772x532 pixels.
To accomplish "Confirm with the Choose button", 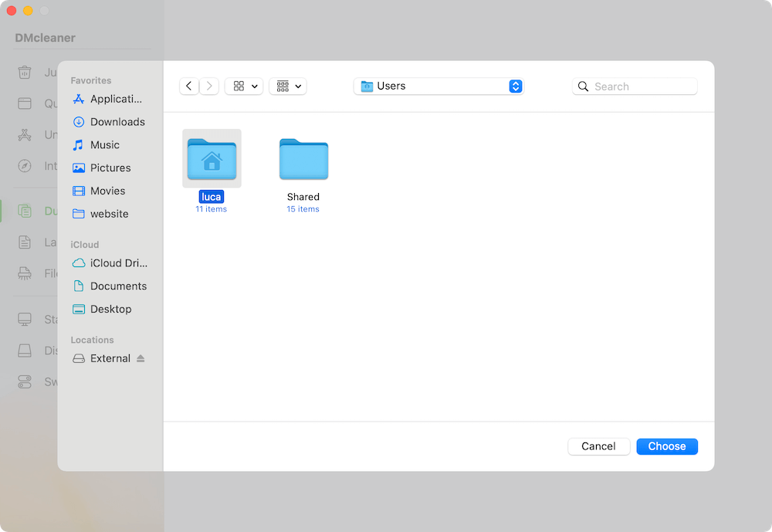I will [x=667, y=446].
